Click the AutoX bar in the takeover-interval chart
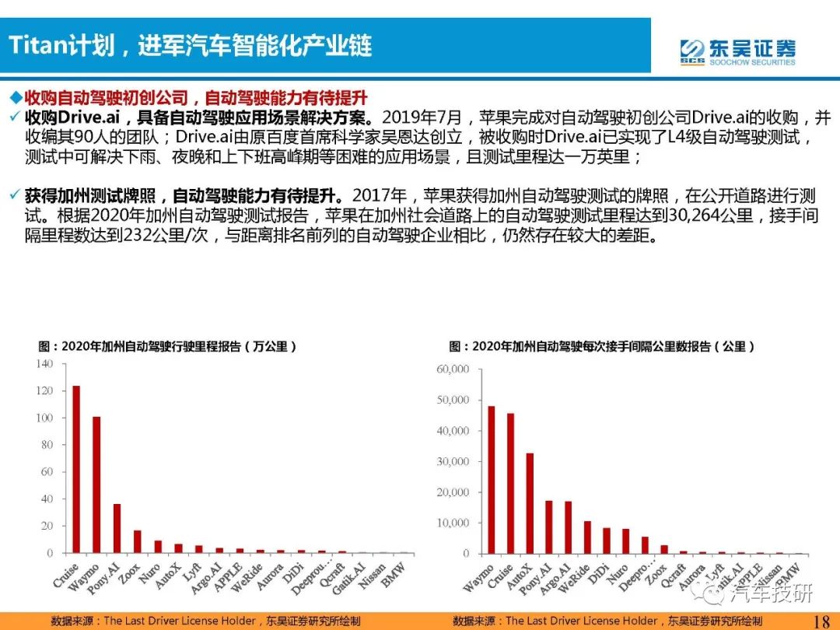This screenshot has height=630, width=840. 530,503
